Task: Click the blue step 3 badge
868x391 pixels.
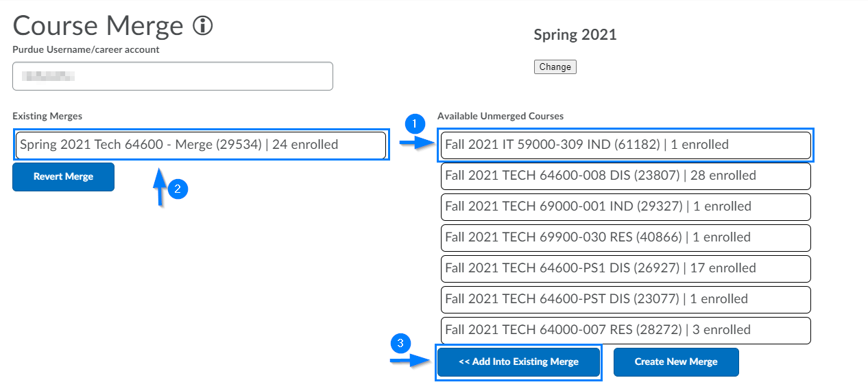Action: click(400, 343)
